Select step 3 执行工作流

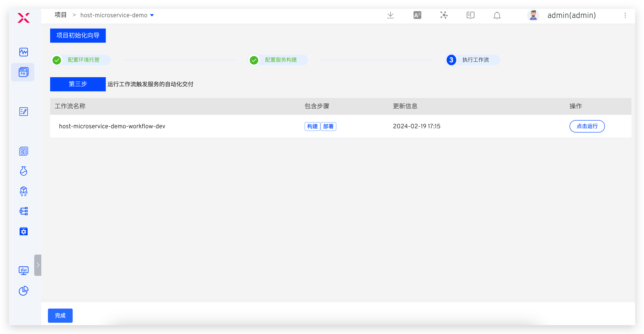tap(472, 60)
